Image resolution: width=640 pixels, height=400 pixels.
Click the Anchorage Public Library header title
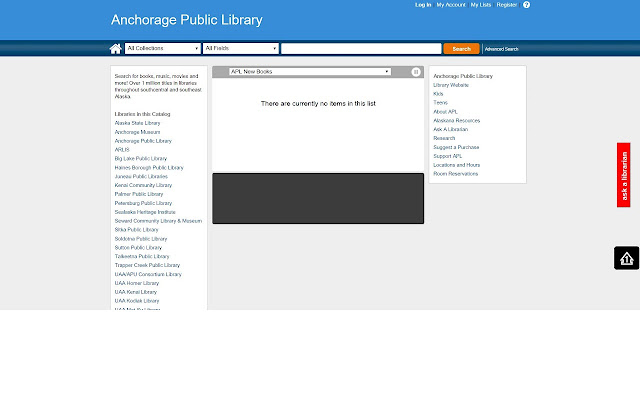tap(187, 20)
